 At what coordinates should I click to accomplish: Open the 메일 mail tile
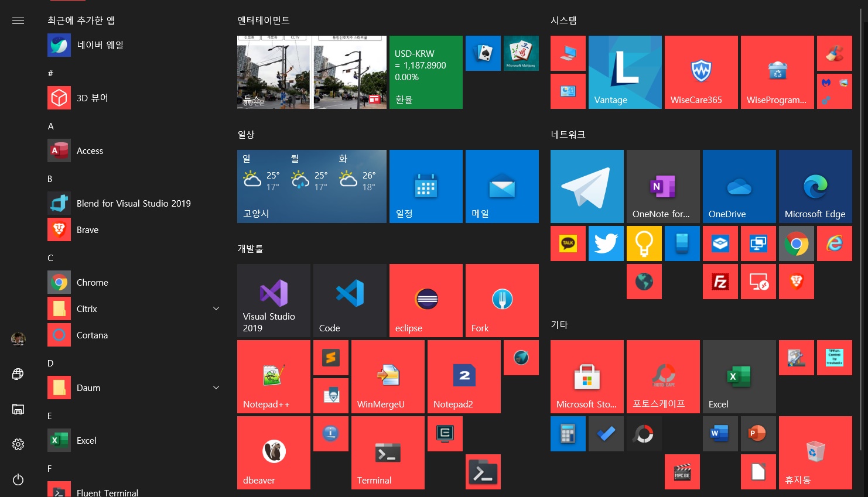pyautogui.click(x=502, y=186)
